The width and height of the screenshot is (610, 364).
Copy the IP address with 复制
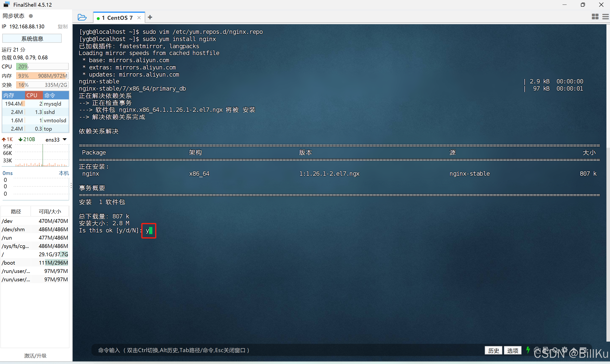(62, 26)
